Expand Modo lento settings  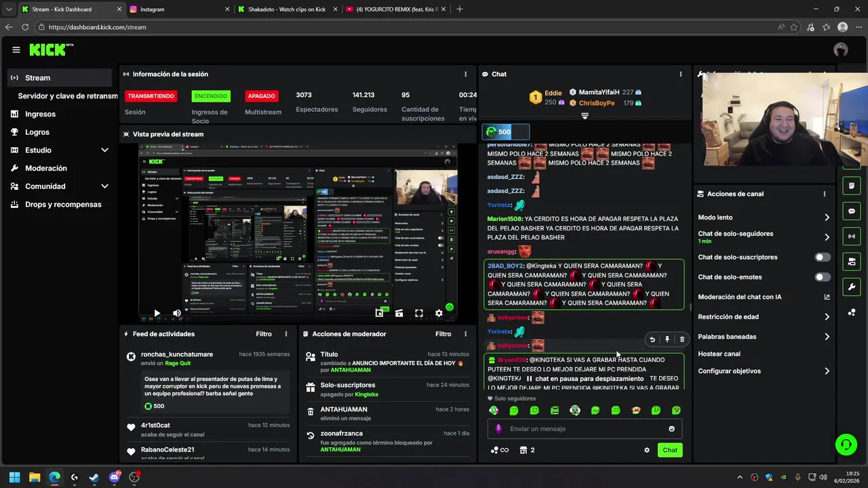[827, 218]
